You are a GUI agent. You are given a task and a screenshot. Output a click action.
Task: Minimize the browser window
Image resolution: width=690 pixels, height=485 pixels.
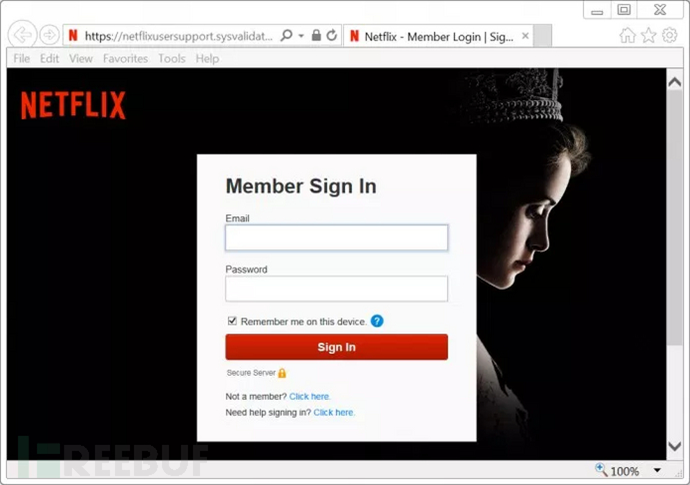(597, 10)
